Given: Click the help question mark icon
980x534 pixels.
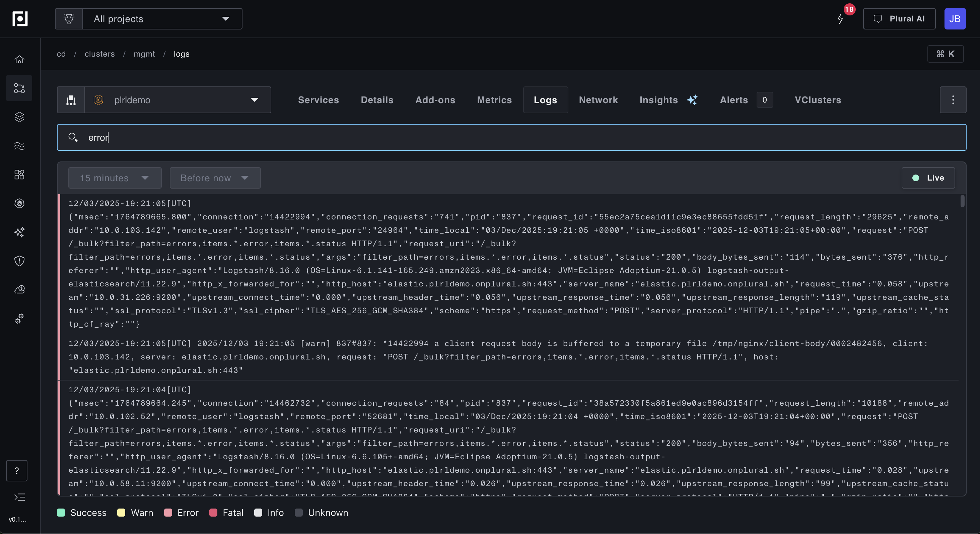Looking at the screenshot, I should pyautogui.click(x=17, y=471).
